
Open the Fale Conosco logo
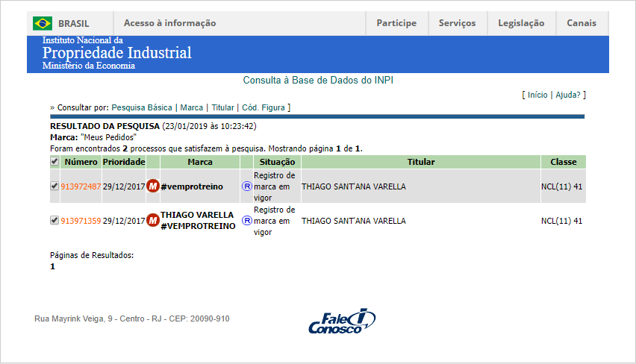pos(342,321)
